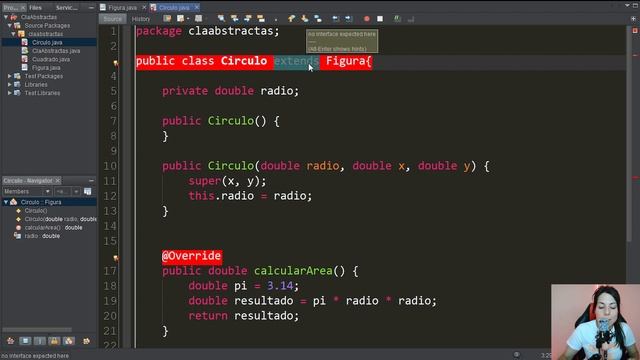Click the Uncomment code icon
Viewport: 640px width, 360px height.
[411, 19]
